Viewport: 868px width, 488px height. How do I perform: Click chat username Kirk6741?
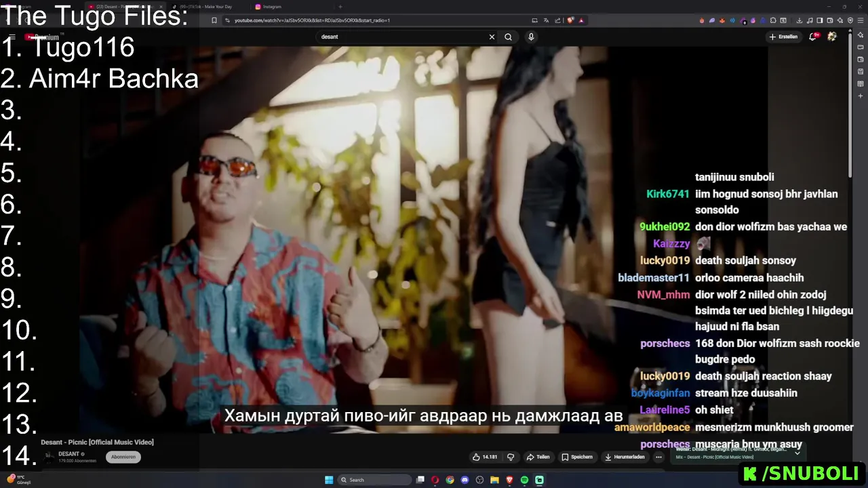click(667, 194)
